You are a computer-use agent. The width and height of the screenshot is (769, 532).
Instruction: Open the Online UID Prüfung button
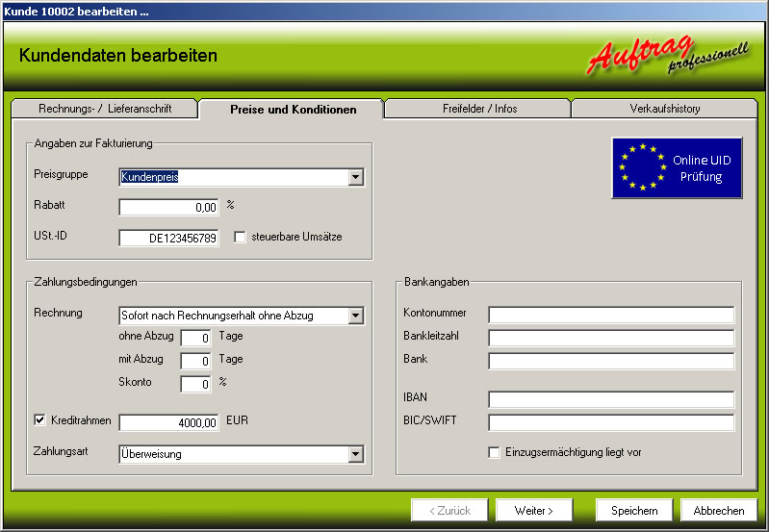pyautogui.click(x=677, y=167)
